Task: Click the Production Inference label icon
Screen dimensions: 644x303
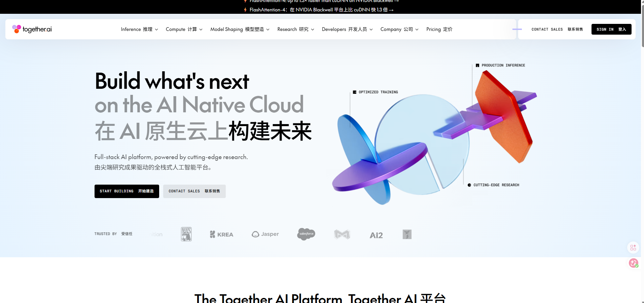Action: click(x=477, y=65)
